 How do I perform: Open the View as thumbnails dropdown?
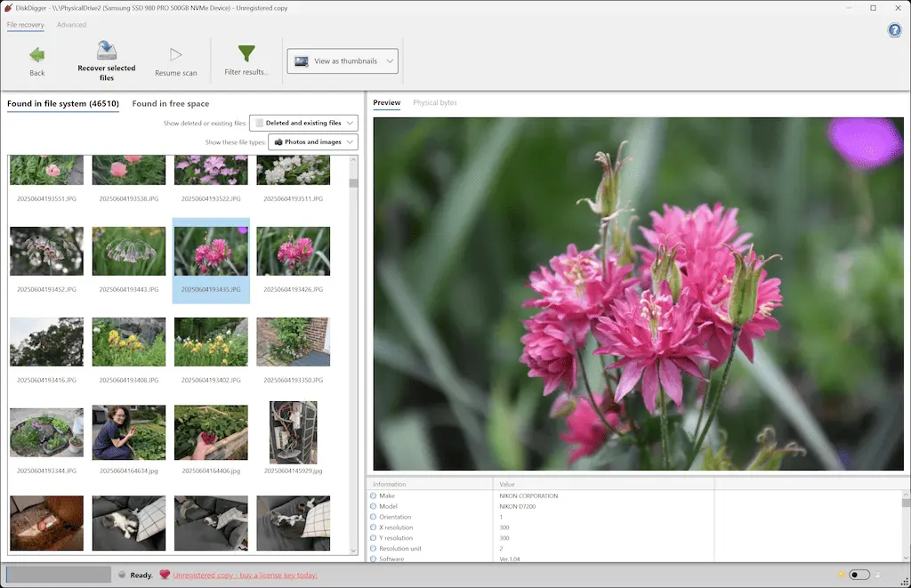pyautogui.click(x=343, y=61)
